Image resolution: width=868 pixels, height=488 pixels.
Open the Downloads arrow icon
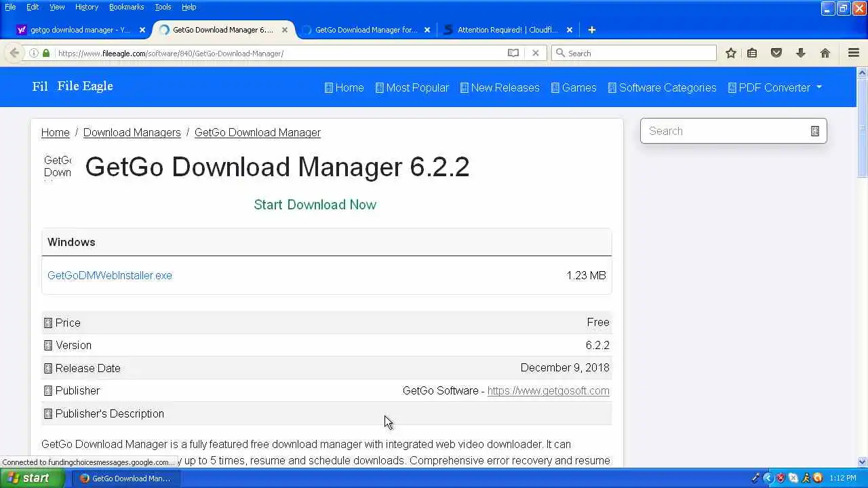[801, 53]
